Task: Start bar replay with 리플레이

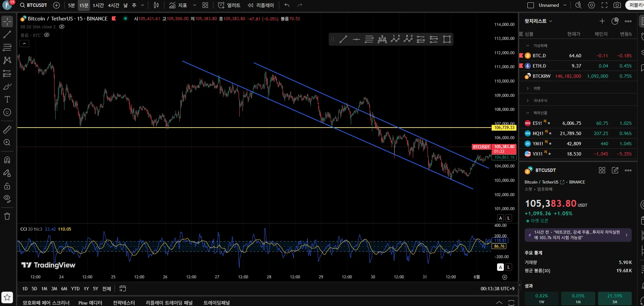Action: click(261, 5)
